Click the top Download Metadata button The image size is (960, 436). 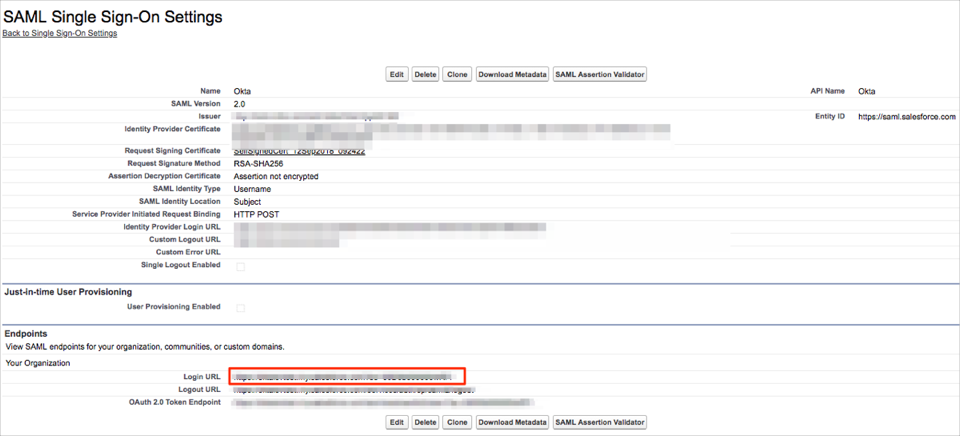coord(512,75)
